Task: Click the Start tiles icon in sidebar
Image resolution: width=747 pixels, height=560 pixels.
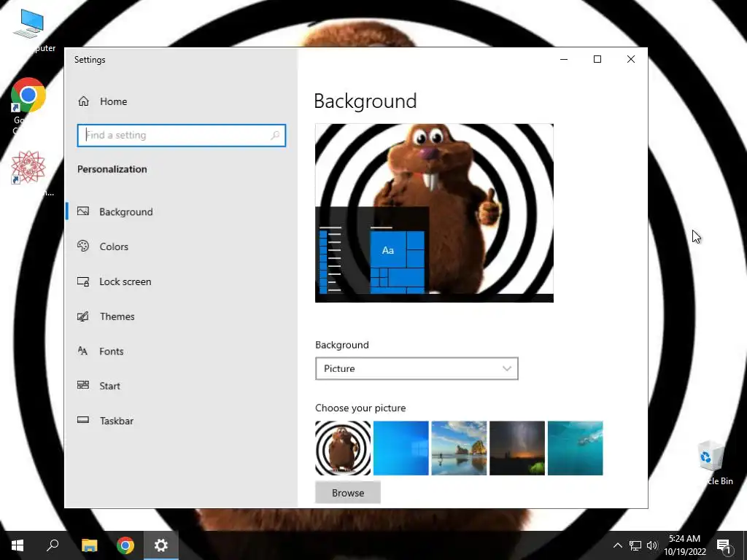Action: click(x=83, y=385)
